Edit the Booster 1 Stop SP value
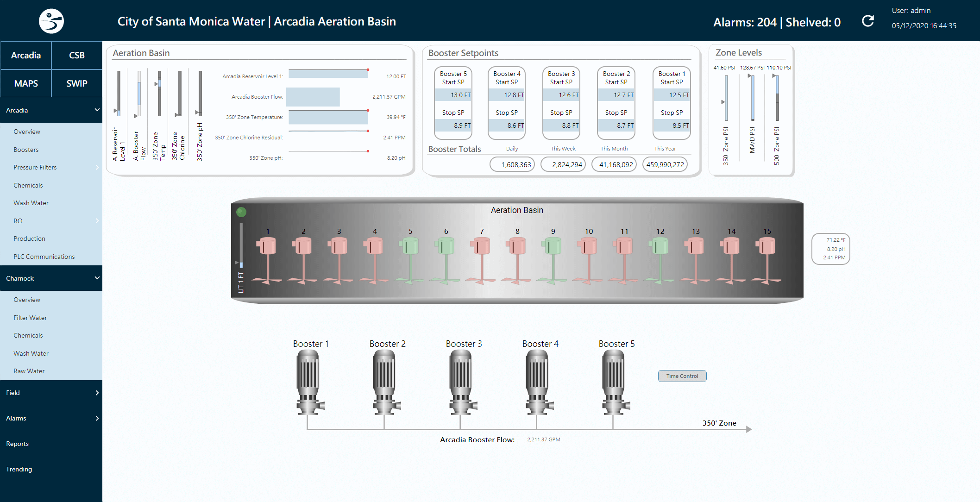The height and width of the screenshot is (502, 980). coord(672,125)
